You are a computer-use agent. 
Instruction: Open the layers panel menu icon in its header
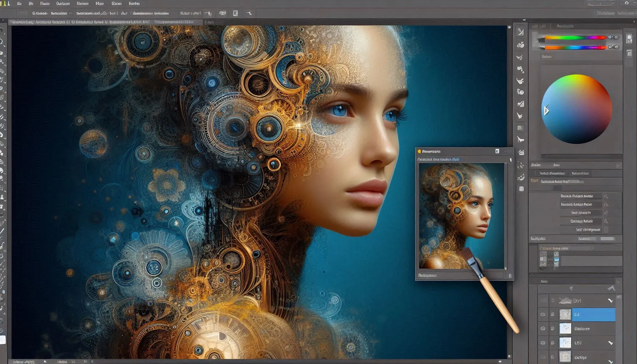pos(619,282)
